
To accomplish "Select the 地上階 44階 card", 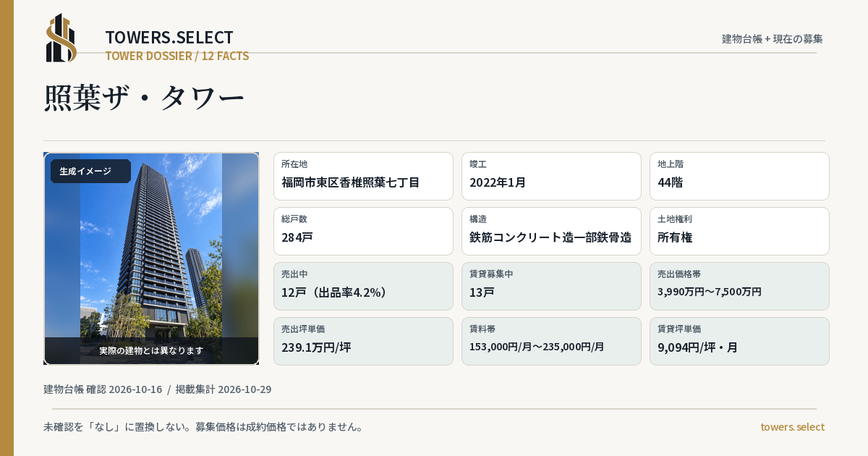I will tap(739, 176).
